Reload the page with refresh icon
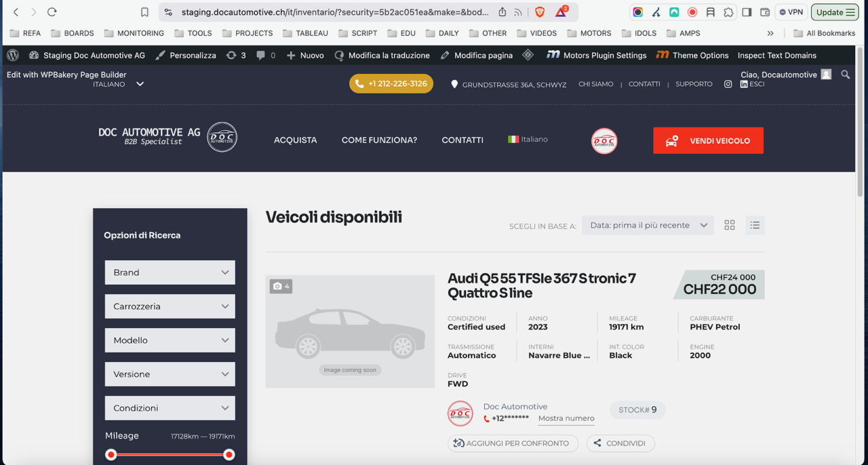 [52, 12]
